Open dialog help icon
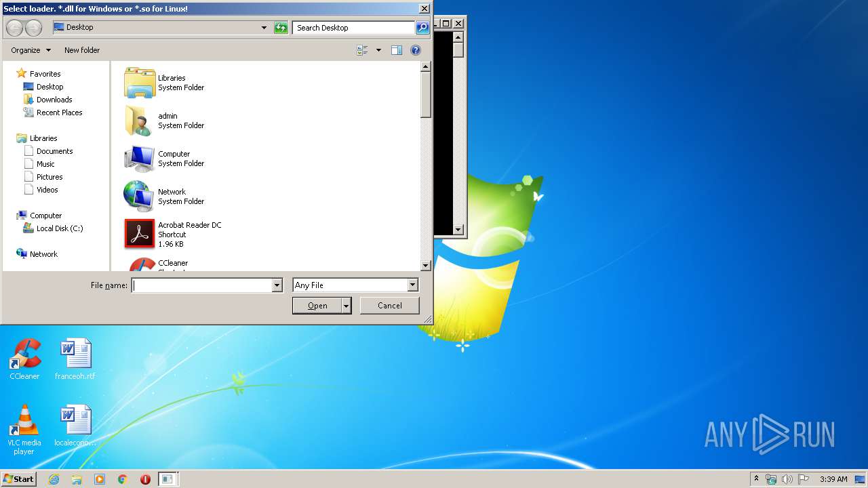Image resolution: width=868 pixels, height=488 pixels. point(416,50)
